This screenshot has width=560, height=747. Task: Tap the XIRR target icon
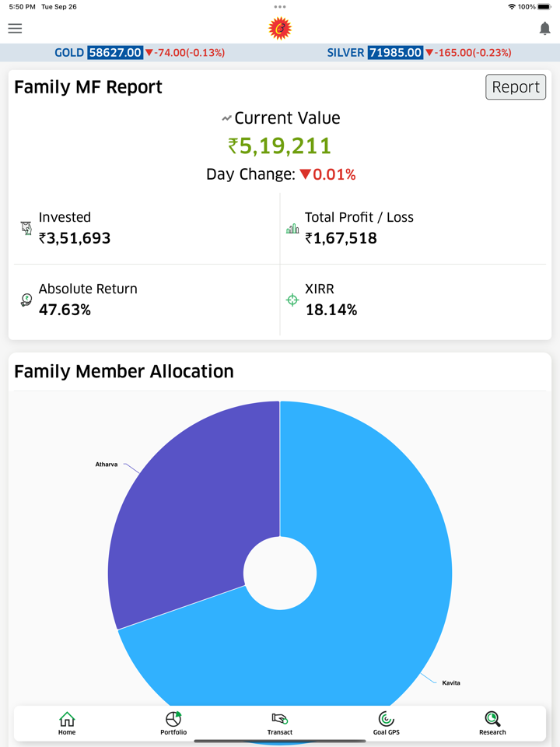tap(292, 300)
